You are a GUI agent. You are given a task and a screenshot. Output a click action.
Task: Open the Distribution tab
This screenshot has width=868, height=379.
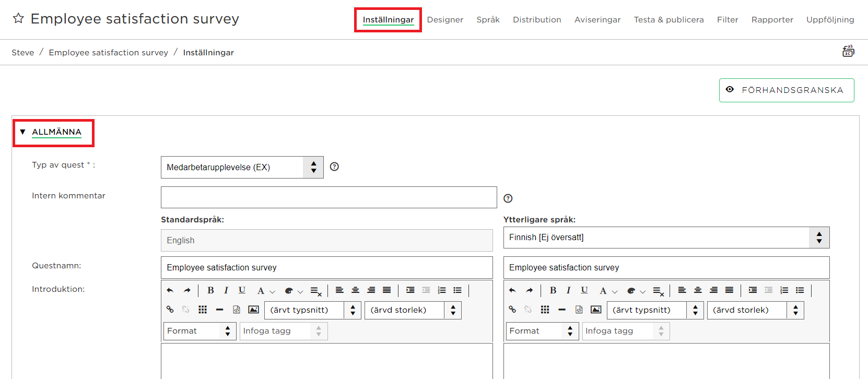point(537,20)
